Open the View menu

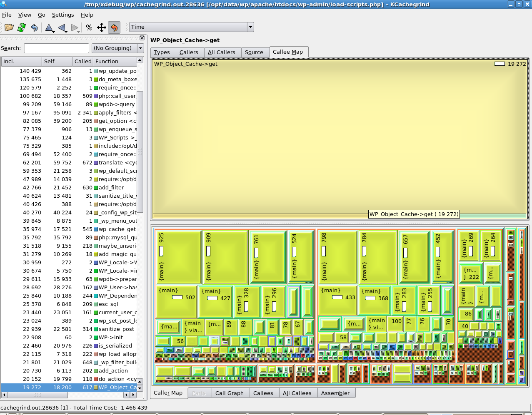25,15
